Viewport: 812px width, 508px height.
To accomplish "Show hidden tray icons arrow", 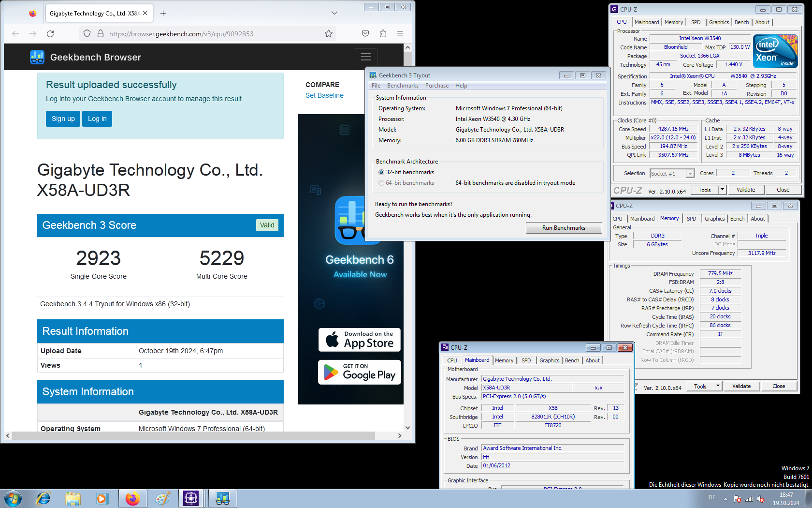I will click(x=725, y=499).
